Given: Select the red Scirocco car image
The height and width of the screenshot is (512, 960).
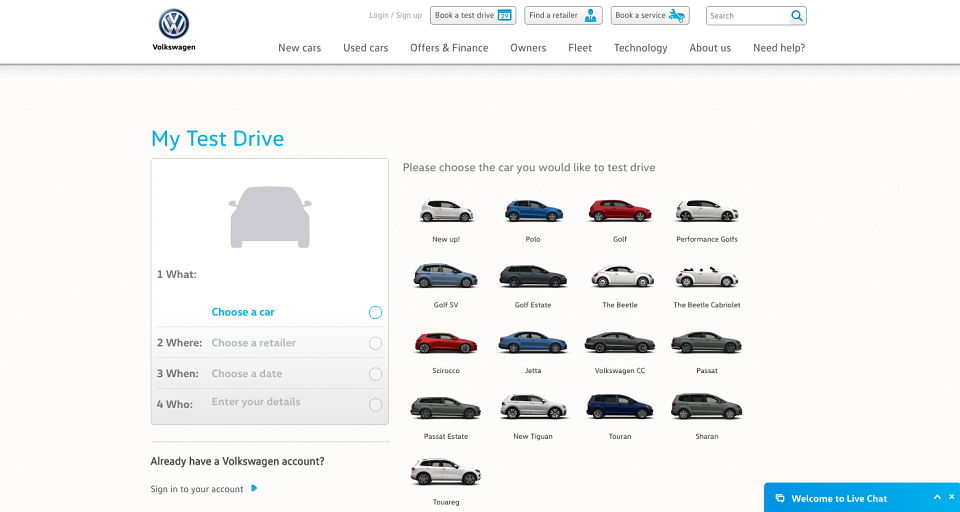Looking at the screenshot, I should coord(446,343).
